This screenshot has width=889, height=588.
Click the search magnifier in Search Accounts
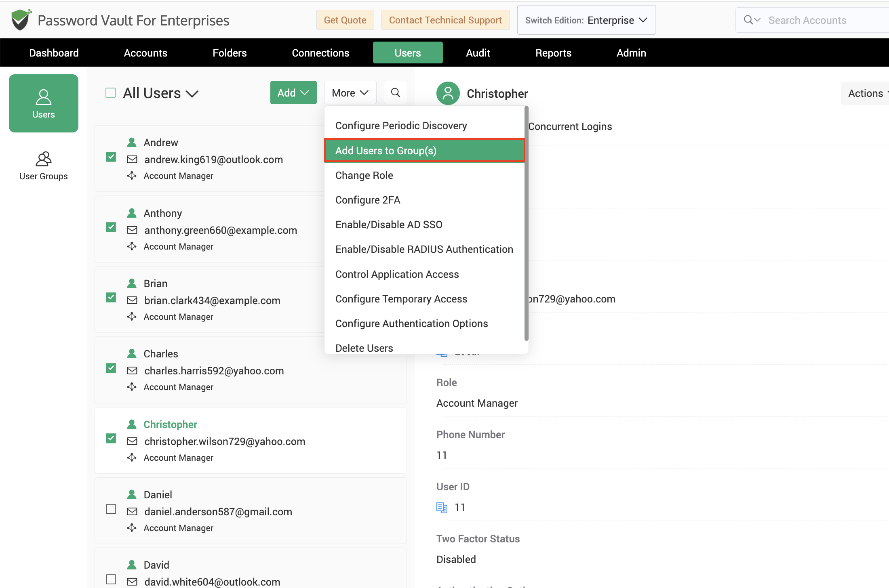749,20
